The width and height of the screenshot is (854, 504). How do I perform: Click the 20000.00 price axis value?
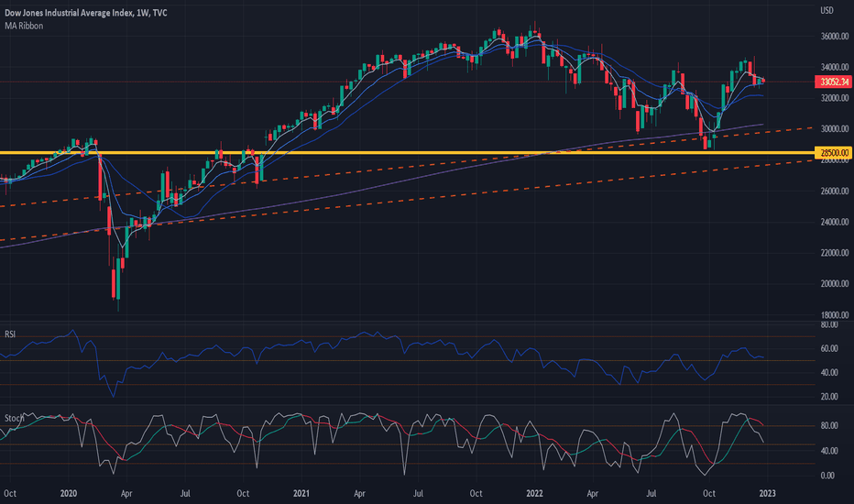(x=835, y=283)
